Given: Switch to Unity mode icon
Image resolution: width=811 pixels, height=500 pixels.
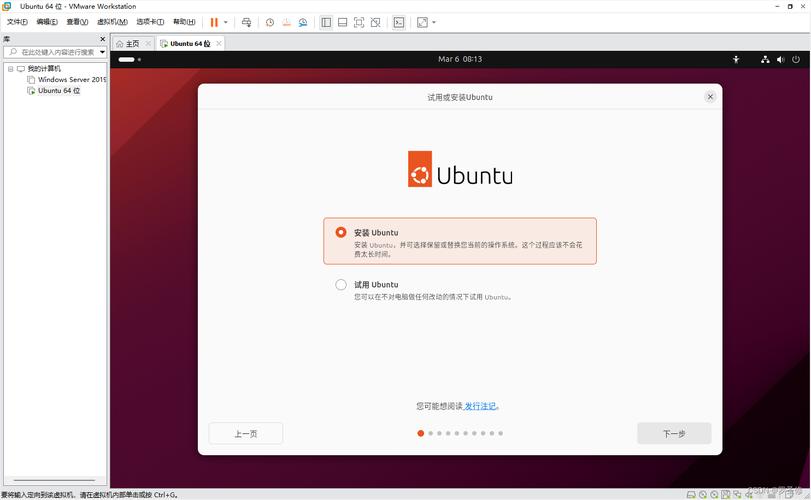Looking at the screenshot, I should pos(376,22).
